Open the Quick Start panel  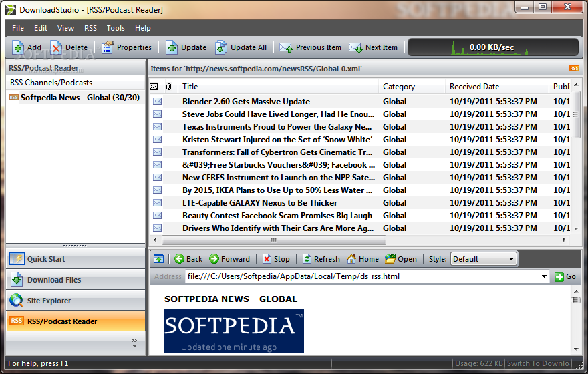(76, 259)
